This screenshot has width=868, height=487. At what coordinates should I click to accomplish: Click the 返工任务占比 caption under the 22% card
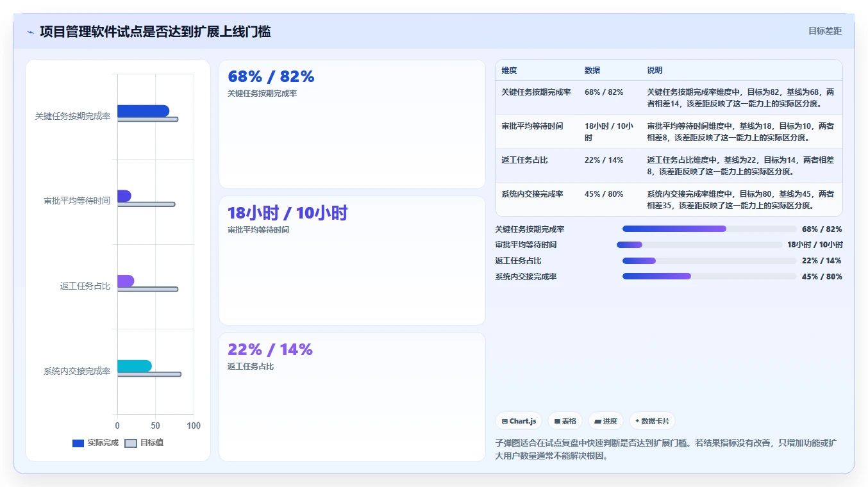251,367
